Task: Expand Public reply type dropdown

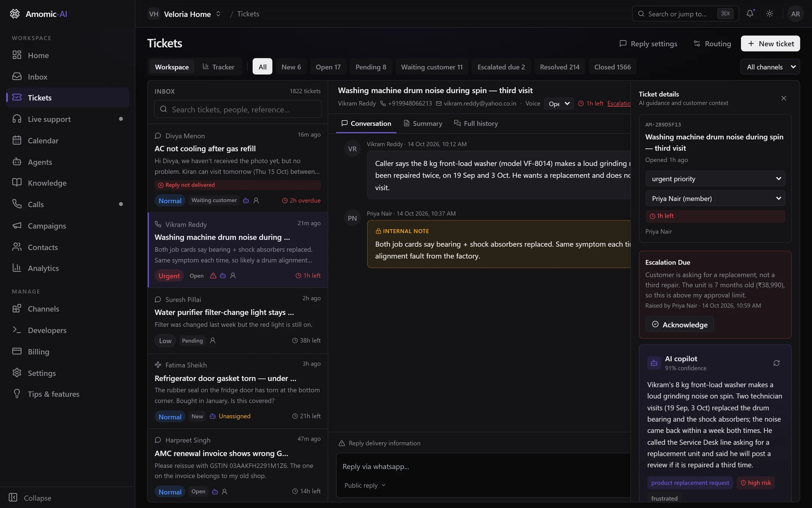Action: pos(365,485)
